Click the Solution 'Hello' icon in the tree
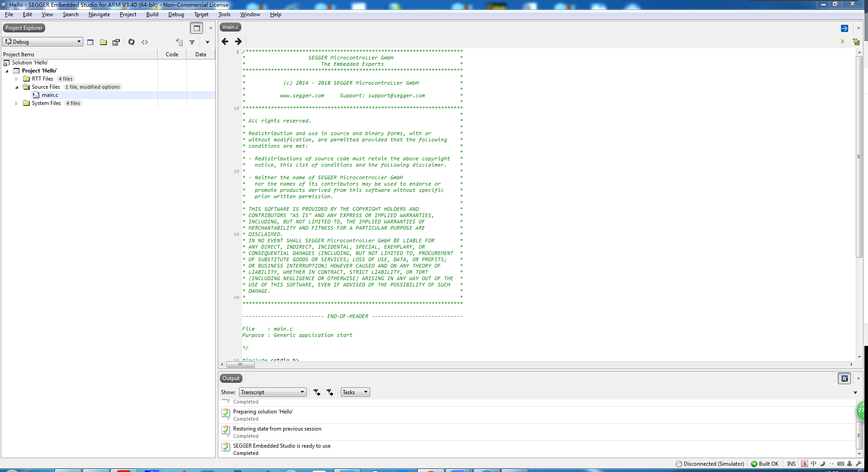 [6, 63]
